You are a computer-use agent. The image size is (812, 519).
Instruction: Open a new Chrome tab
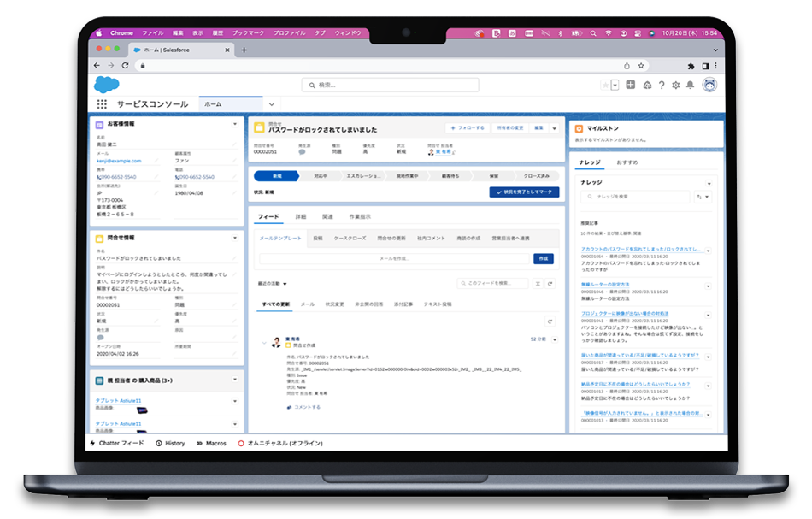[x=244, y=50]
